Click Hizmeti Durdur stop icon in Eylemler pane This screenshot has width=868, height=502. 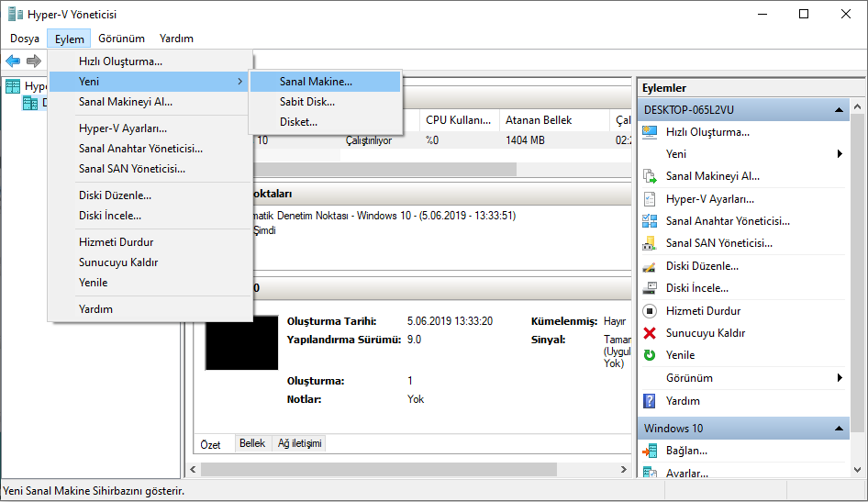pyautogui.click(x=650, y=311)
